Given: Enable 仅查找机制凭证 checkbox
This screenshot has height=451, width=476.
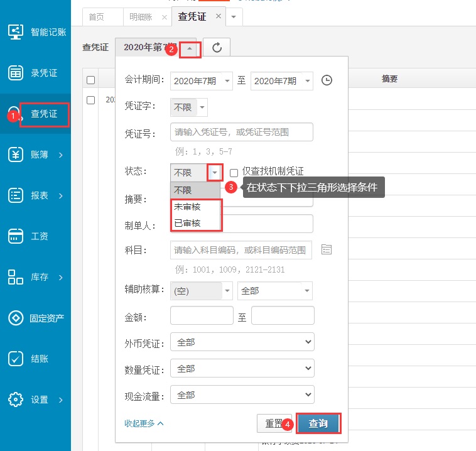Looking at the screenshot, I should [x=234, y=172].
